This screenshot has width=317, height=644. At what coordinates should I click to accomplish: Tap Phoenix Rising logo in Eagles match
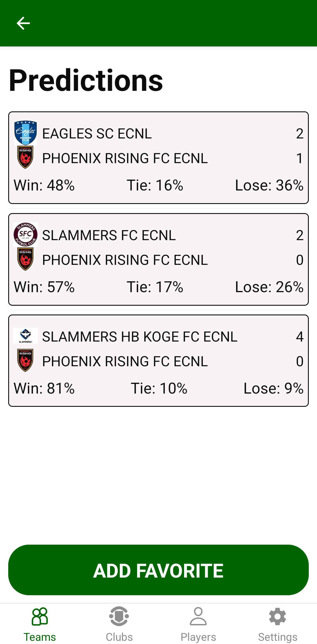[x=25, y=158]
